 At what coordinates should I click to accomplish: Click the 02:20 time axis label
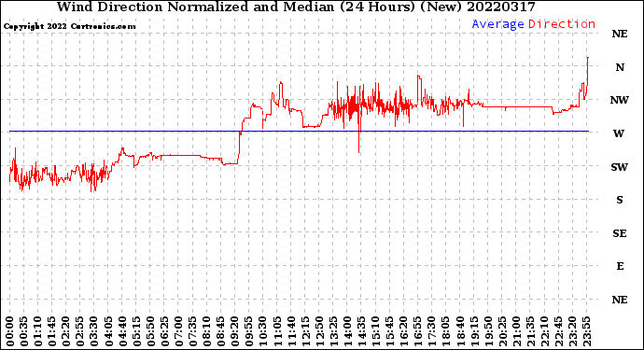click(x=66, y=331)
